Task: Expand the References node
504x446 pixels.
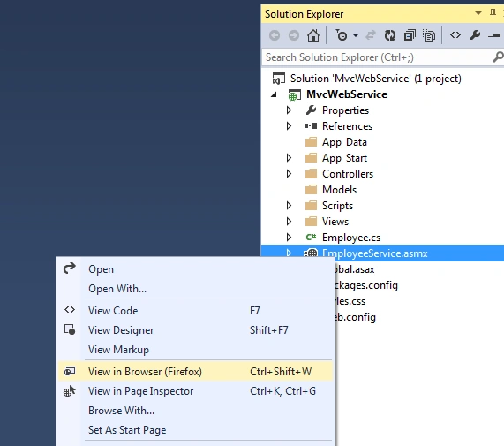Action: point(289,126)
